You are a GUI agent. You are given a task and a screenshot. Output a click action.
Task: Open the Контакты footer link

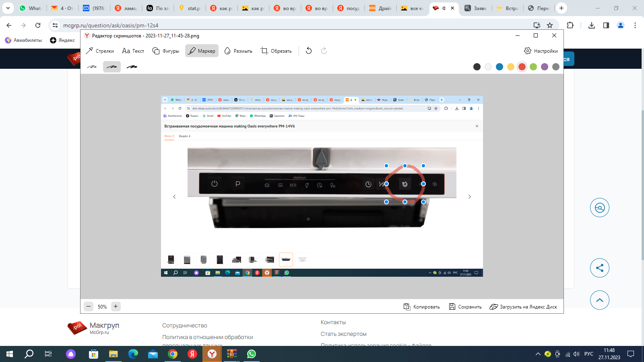tap(333, 322)
